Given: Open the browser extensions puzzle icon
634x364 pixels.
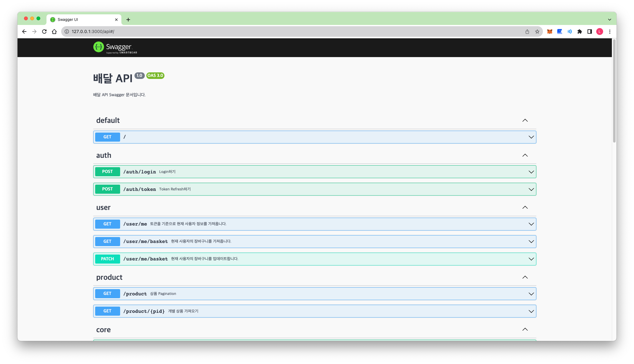Looking at the screenshot, I should (579, 32).
